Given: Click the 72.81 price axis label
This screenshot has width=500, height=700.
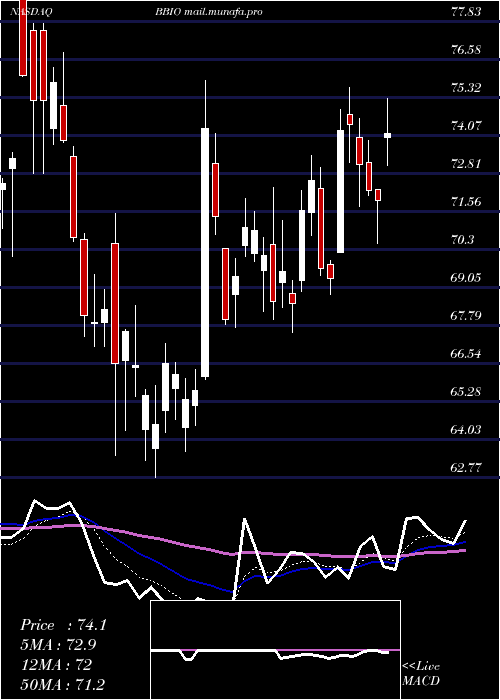Looking at the screenshot, I should tap(466, 164).
